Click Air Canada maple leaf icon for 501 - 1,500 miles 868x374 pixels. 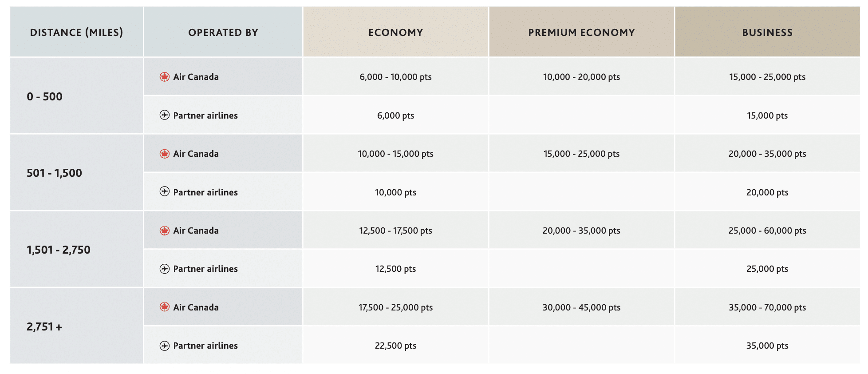[x=165, y=154]
